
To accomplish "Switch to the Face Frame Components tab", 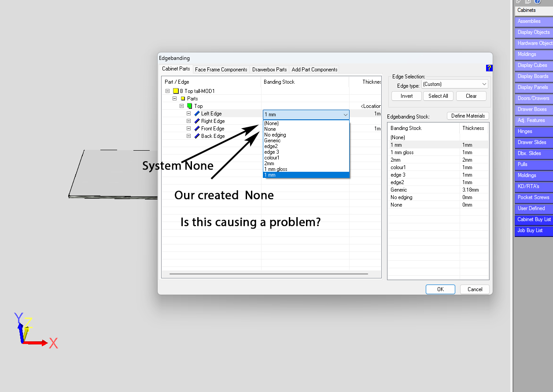I will (x=221, y=70).
